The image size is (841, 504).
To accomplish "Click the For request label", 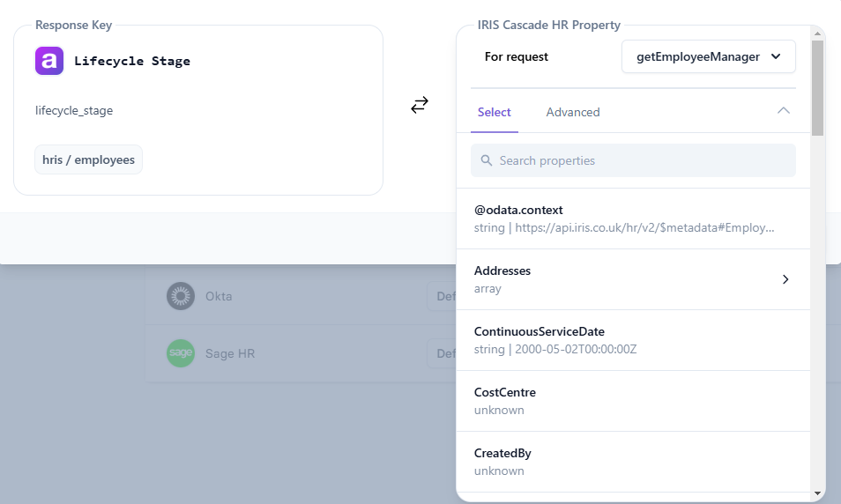I will pos(517,57).
